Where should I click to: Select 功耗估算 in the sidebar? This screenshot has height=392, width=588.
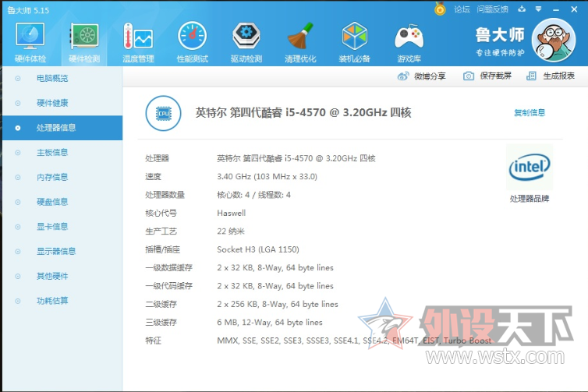(62, 301)
